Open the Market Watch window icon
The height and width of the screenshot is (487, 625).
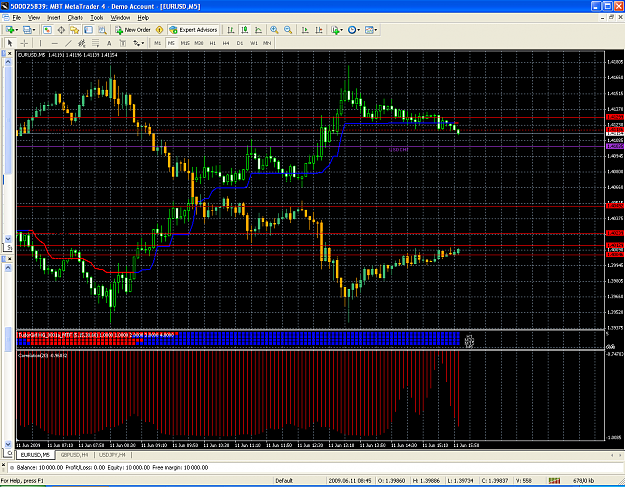click(47, 30)
